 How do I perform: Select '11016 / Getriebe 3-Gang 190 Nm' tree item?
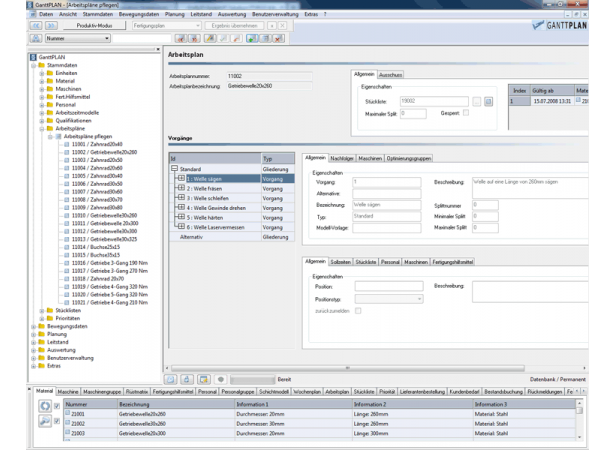(110, 263)
